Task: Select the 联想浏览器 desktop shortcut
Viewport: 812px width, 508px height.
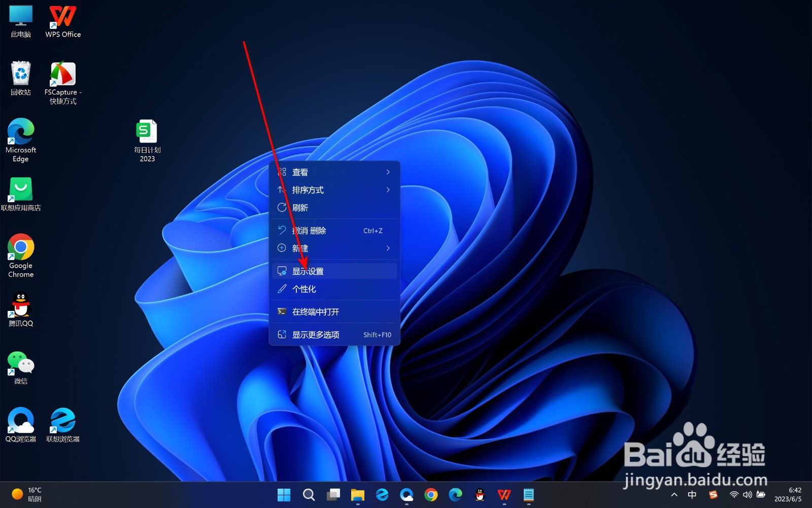Action: (x=63, y=425)
